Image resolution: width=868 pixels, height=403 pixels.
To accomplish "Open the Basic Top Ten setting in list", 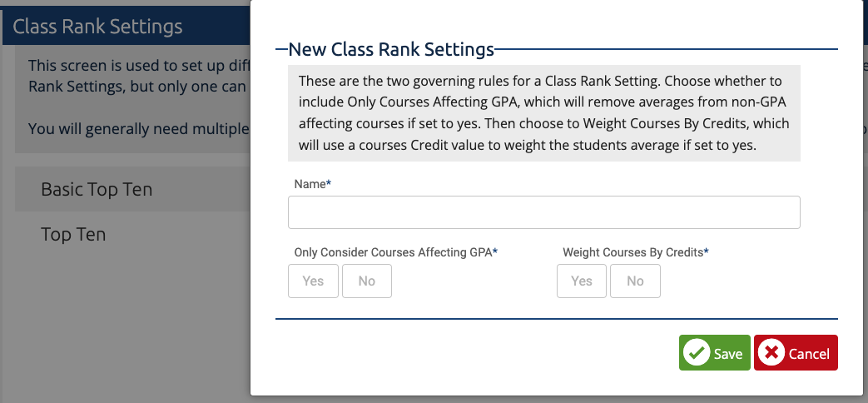I will (97, 189).
